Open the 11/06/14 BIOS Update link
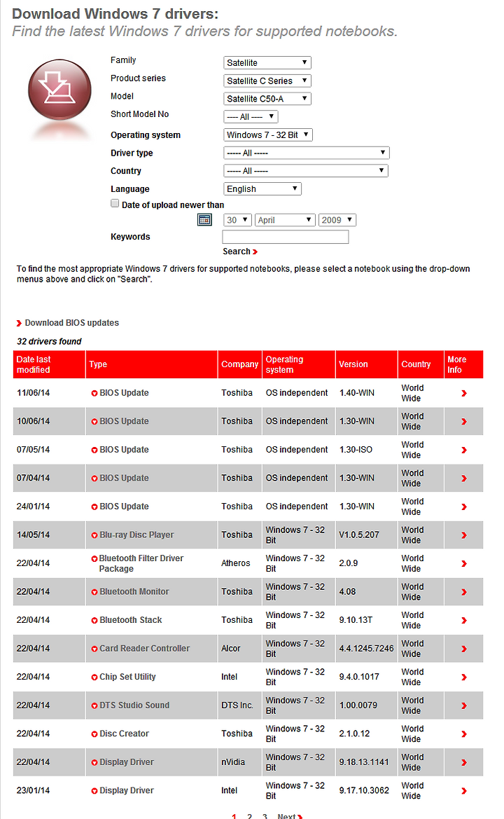504x819 pixels. pyautogui.click(x=124, y=393)
